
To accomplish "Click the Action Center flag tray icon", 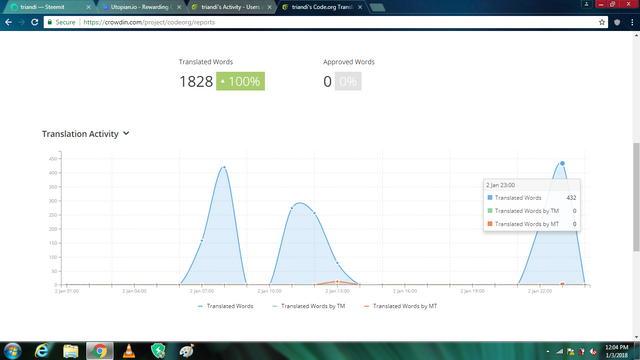I will coord(571,351).
